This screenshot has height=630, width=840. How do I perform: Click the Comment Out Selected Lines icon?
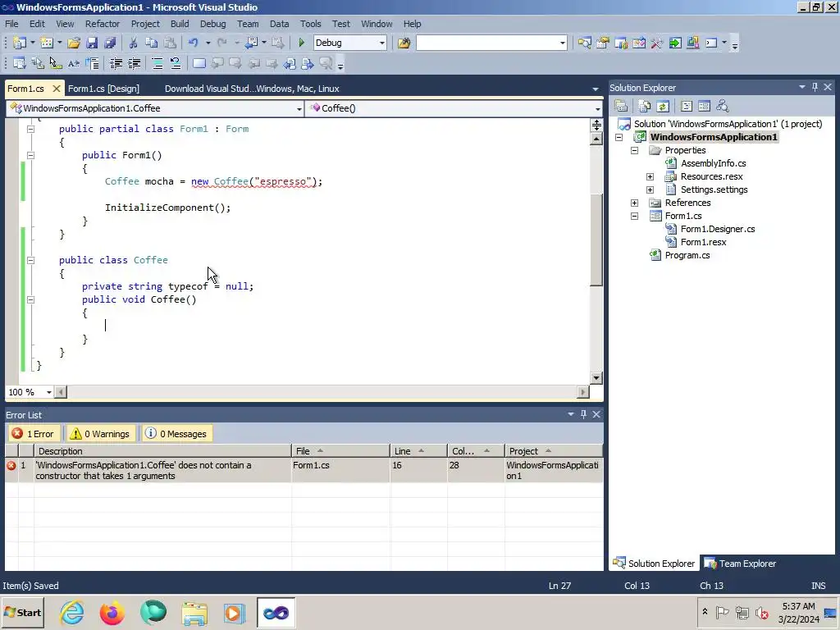(157, 64)
